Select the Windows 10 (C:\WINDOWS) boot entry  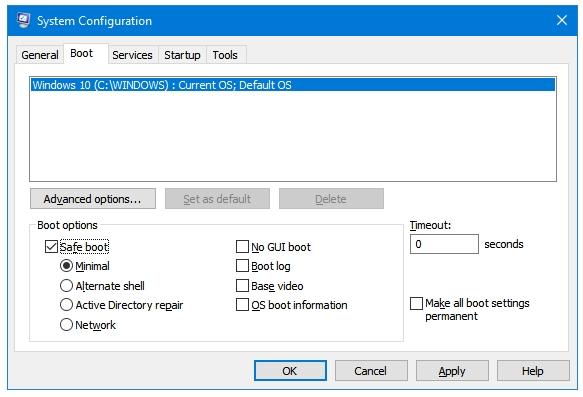pos(293,85)
